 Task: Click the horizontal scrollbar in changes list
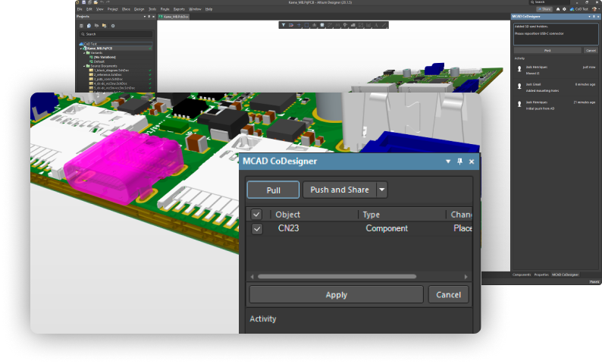337,276
